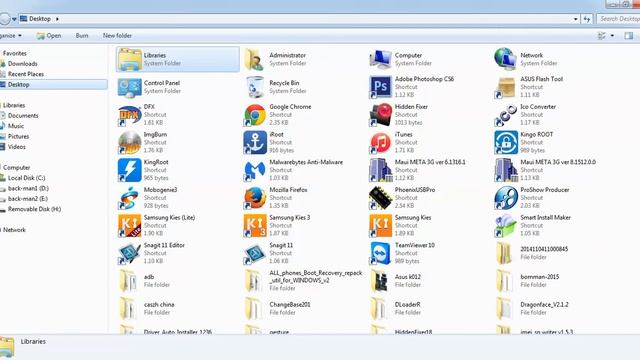The height and width of the screenshot is (360, 640).
Task: Click the PhoenixUSBPro chip icon
Action: [380, 198]
